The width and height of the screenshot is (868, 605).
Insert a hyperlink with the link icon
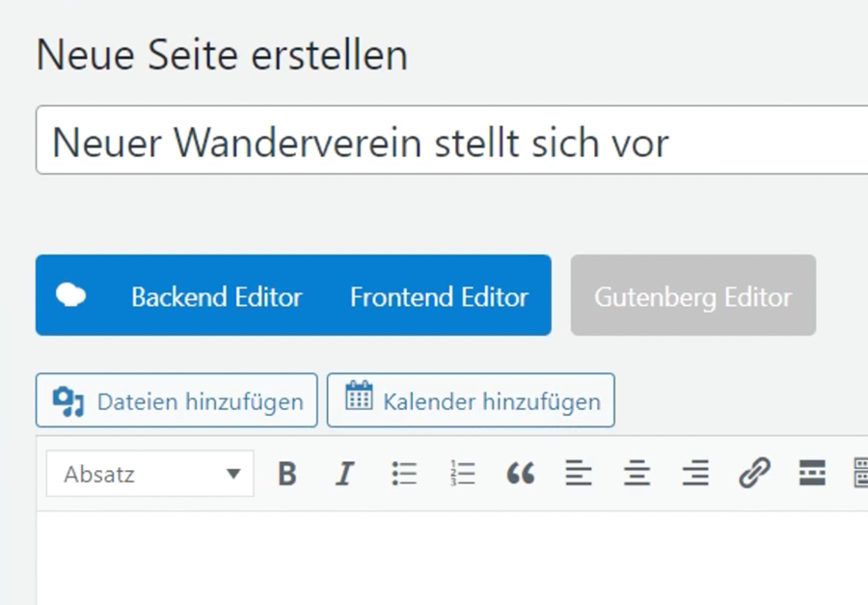pyautogui.click(x=754, y=474)
